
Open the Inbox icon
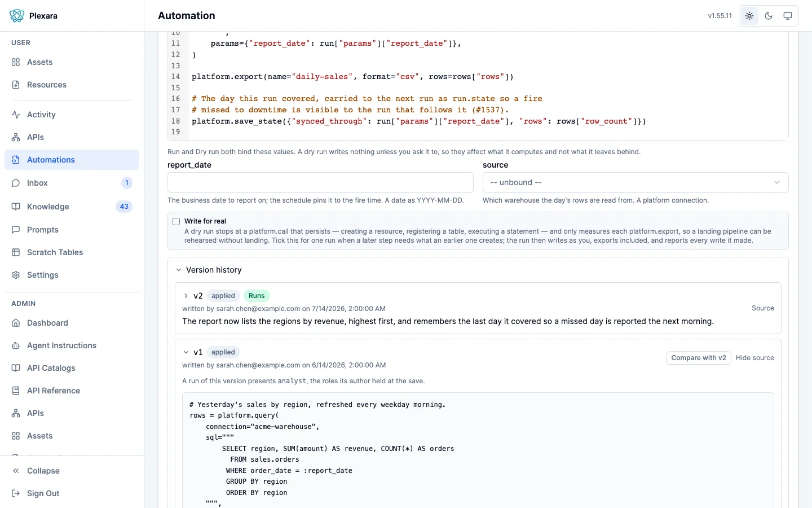pyautogui.click(x=16, y=183)
